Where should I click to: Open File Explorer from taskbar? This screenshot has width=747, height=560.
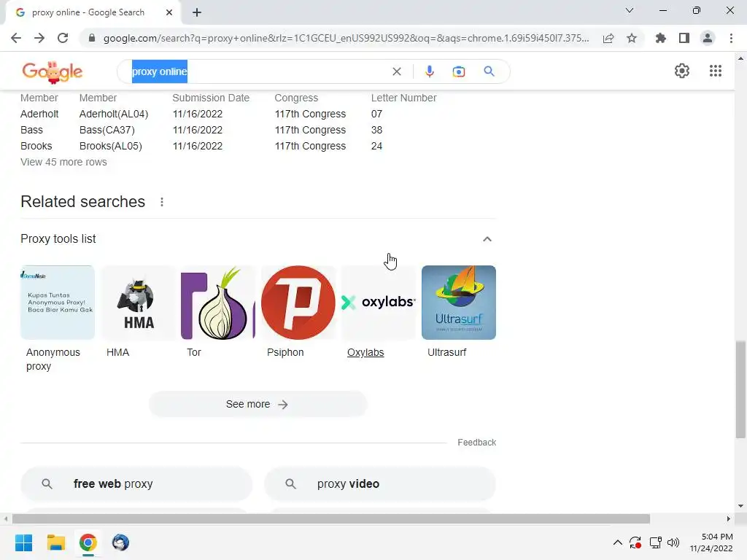[x=55, y=542]
